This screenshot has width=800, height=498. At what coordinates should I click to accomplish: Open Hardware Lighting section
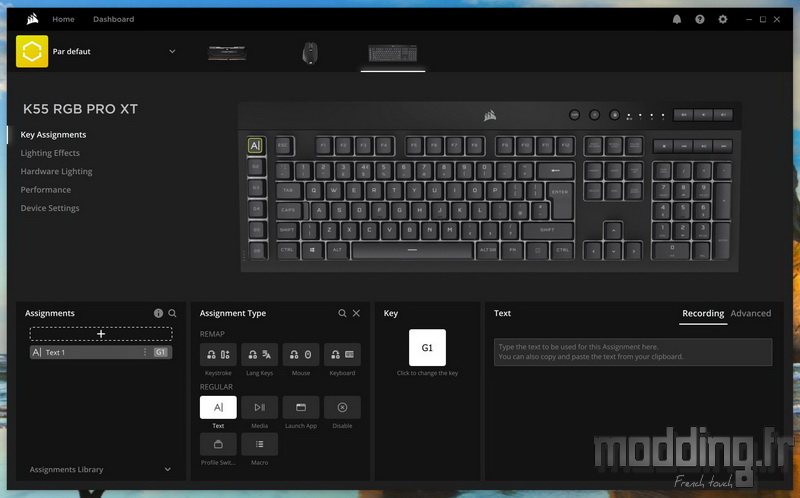(56, 171)
